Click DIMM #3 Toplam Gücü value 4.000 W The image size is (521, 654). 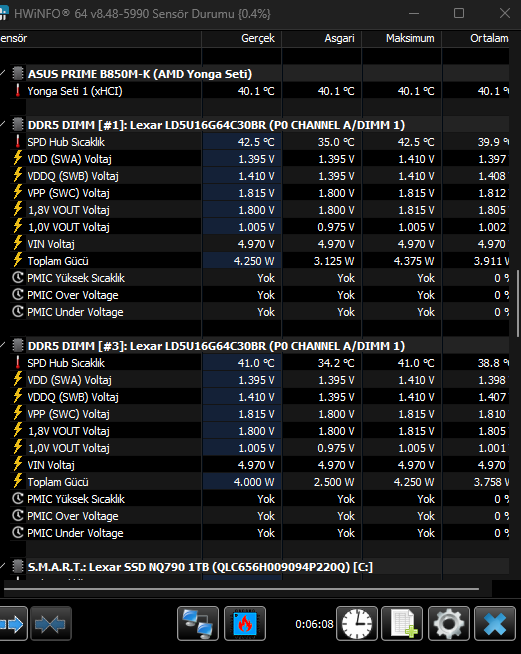pyautogui.click(x=254, y=482)
